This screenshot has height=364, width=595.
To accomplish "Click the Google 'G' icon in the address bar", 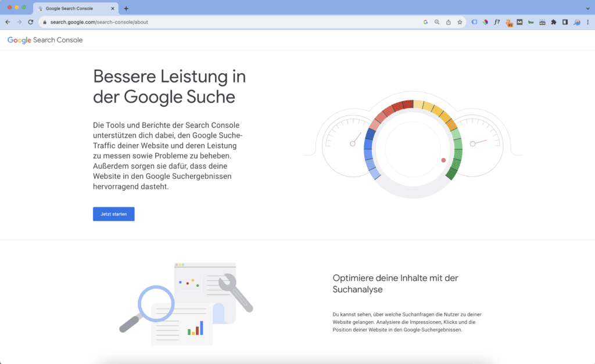I will pos(425,22).
